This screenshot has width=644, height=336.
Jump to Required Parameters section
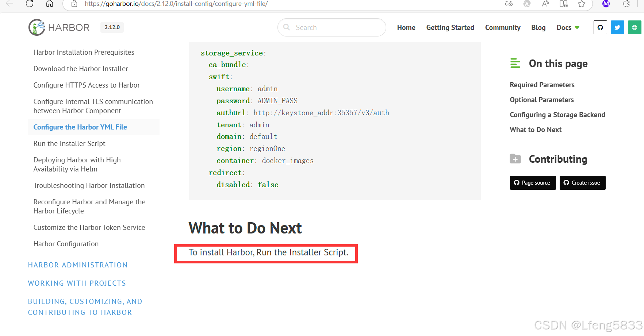click(542, 85)
